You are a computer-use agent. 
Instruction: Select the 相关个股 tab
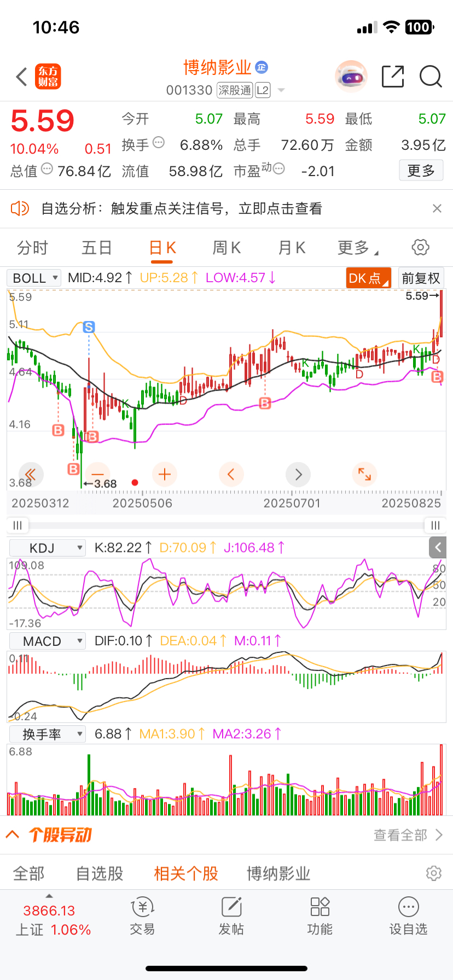pyautogui.click(x=186, y=873)
